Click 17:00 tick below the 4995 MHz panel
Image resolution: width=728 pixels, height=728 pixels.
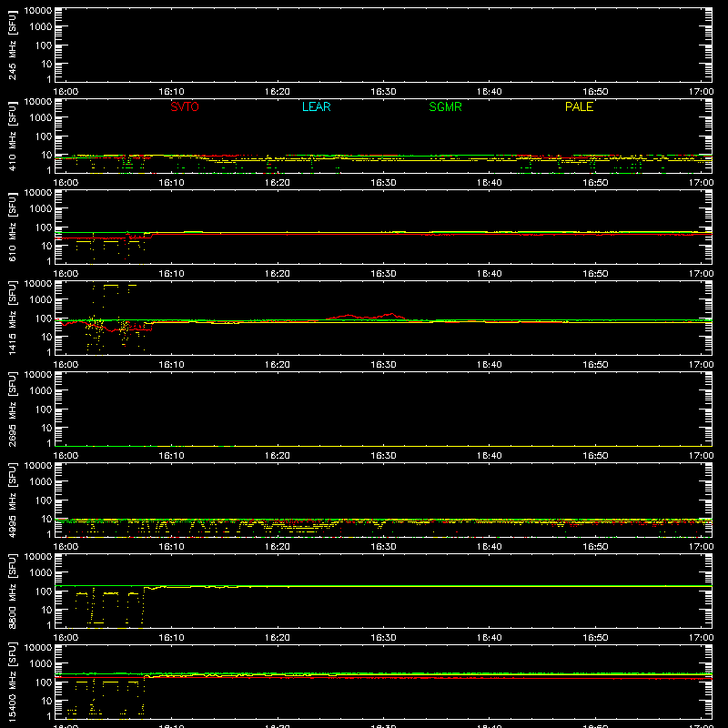coord(701,547)
